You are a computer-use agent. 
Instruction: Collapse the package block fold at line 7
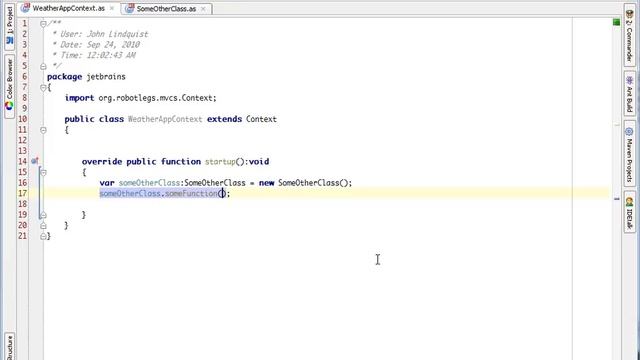tap(43, 87)
